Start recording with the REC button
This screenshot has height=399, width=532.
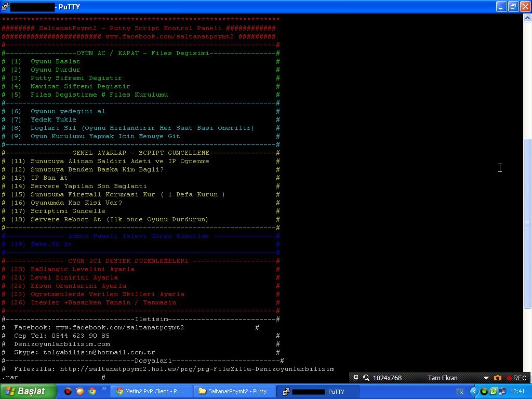517,378
